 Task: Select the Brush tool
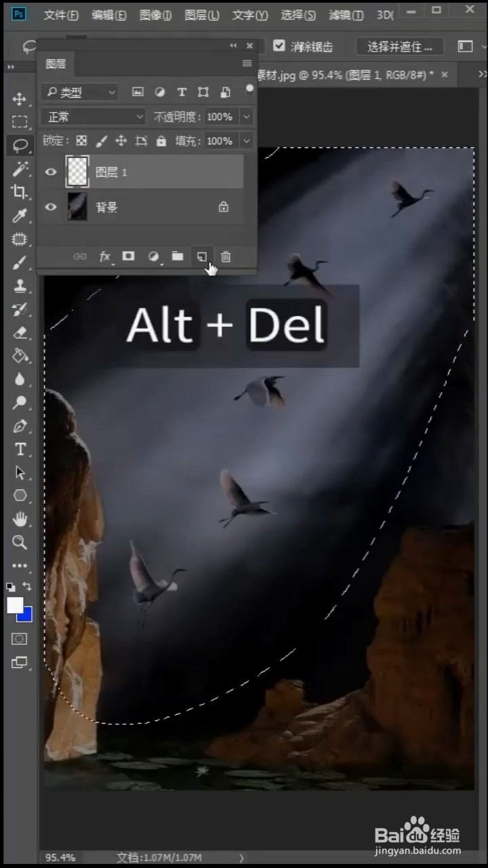20,262
